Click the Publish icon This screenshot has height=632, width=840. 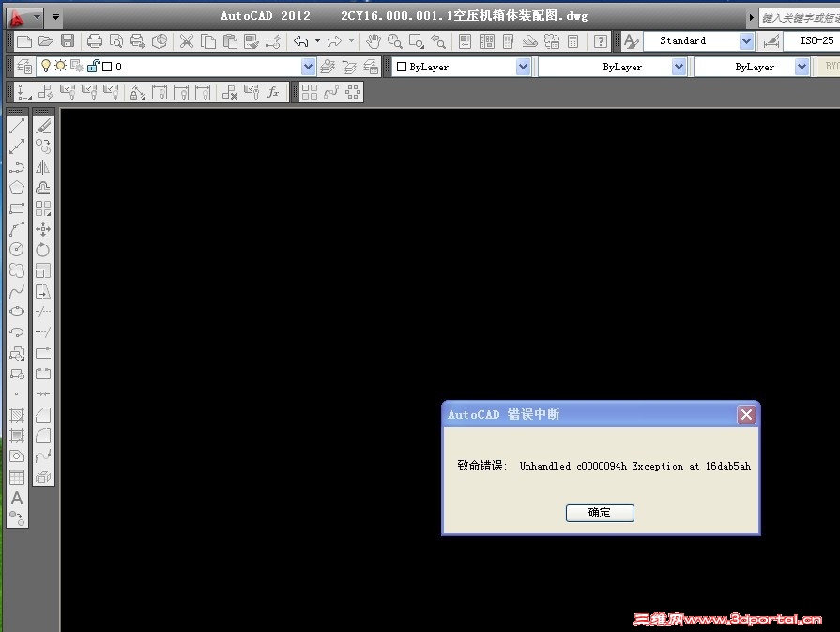[x=137, y=40]
